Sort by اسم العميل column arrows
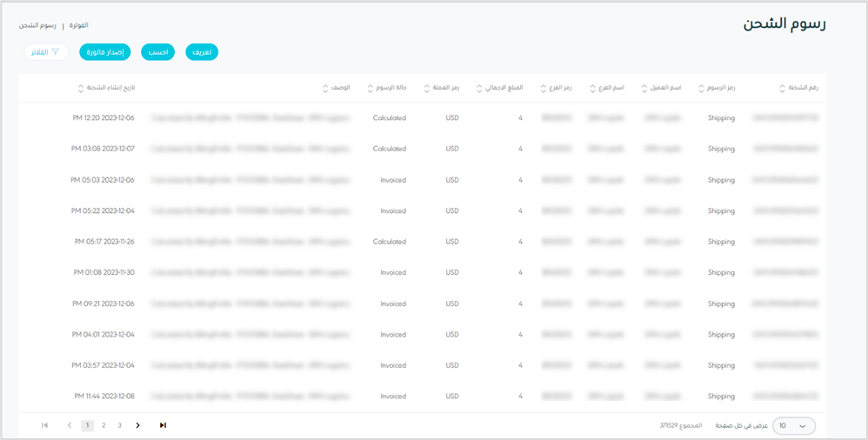This screenshot has width=868, height=440. point(644,88)
